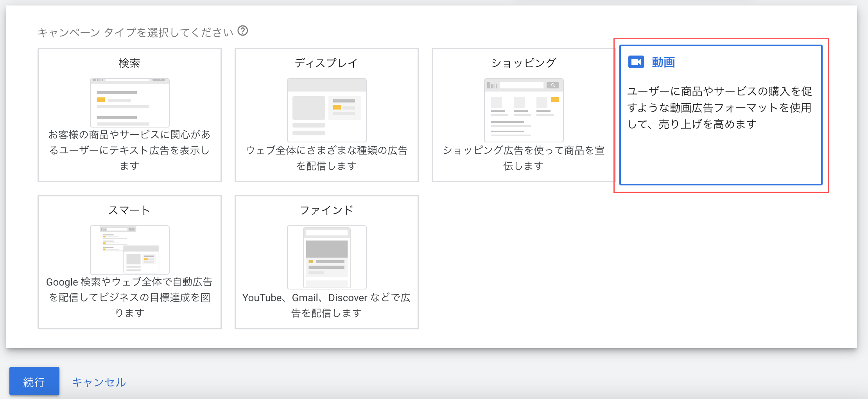Click the ファインド description mentioning YouTube, Gmail
868x399 pixels.
(x=326, y=305)
